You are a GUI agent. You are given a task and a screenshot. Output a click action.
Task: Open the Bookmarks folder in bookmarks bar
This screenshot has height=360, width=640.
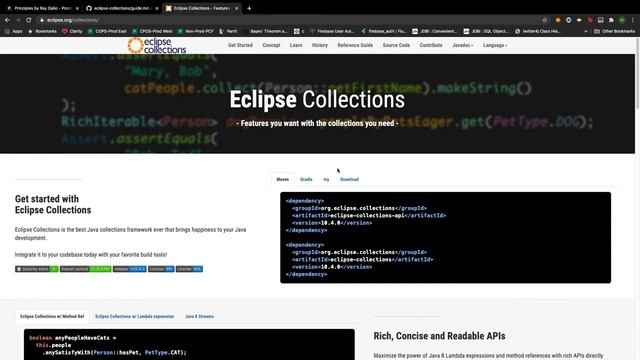click(x=42, y=31)
